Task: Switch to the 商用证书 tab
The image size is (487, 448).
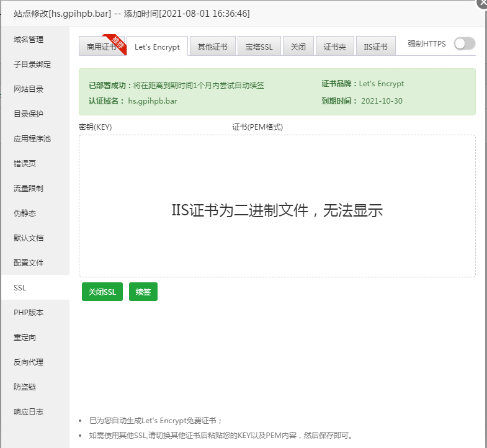Action: 102,47
